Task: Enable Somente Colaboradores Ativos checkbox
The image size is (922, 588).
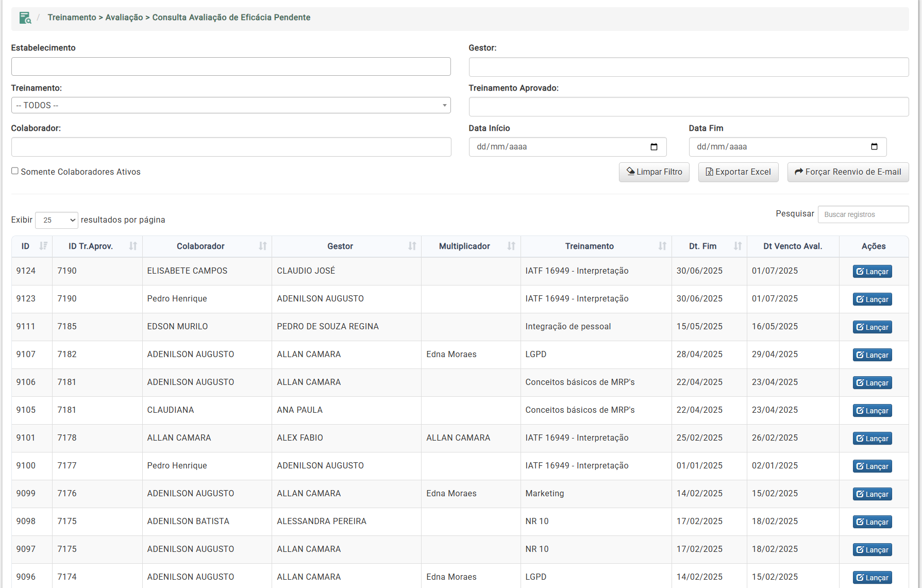Action: coord(15,171)
